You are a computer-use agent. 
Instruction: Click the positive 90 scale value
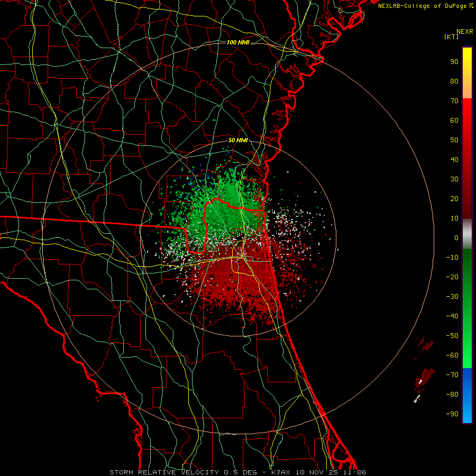click(454, 62)
